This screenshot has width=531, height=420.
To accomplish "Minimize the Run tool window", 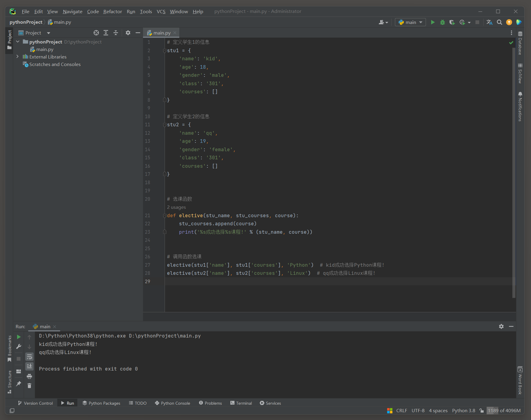I will click(x=511, y=326).
